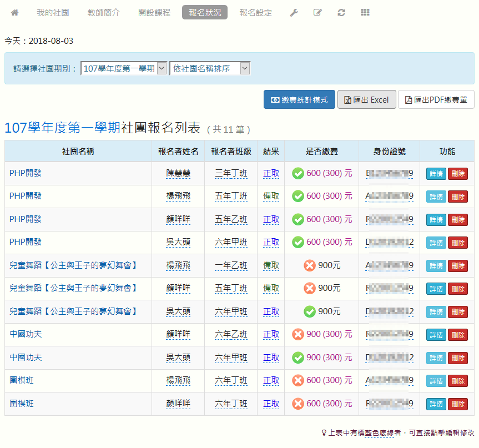Screen dimensions: 479x448
Task: Open the wrench tools icon
Action: click(x=294, y=12)
